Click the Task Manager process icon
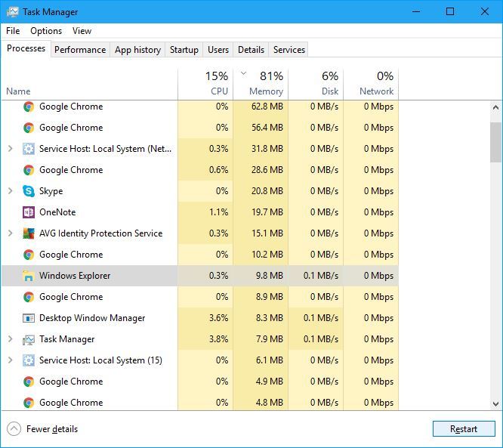 [29, 339]
